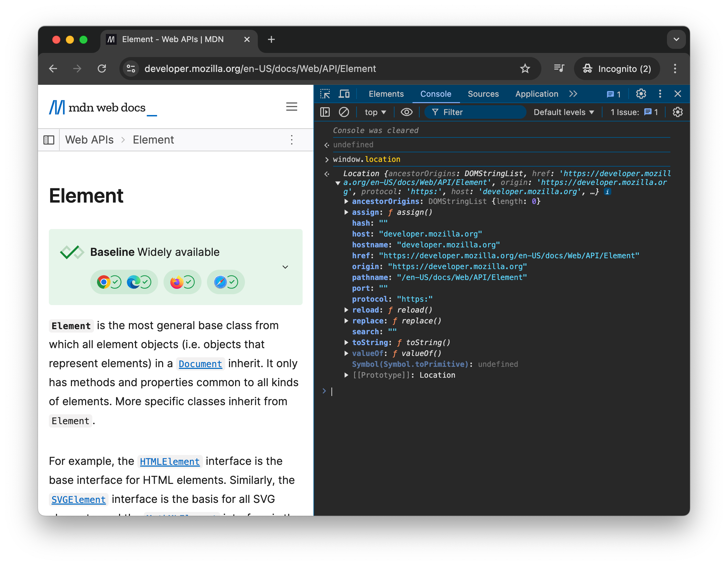Bookmark this page with star icon
The height and width of the screenshot is (566, 728).
point(525,69)
